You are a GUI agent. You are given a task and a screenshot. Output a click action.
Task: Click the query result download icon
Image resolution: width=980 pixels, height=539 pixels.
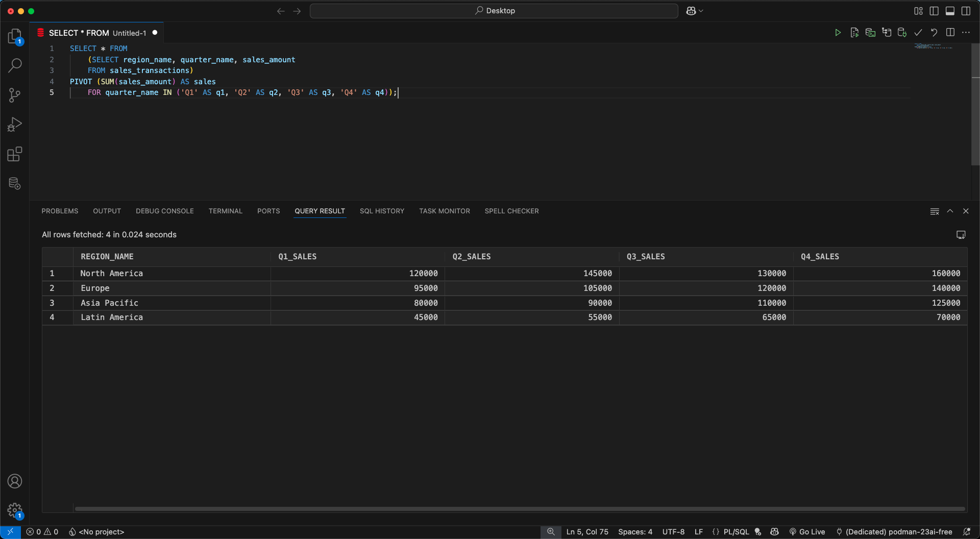coord(961,235)
